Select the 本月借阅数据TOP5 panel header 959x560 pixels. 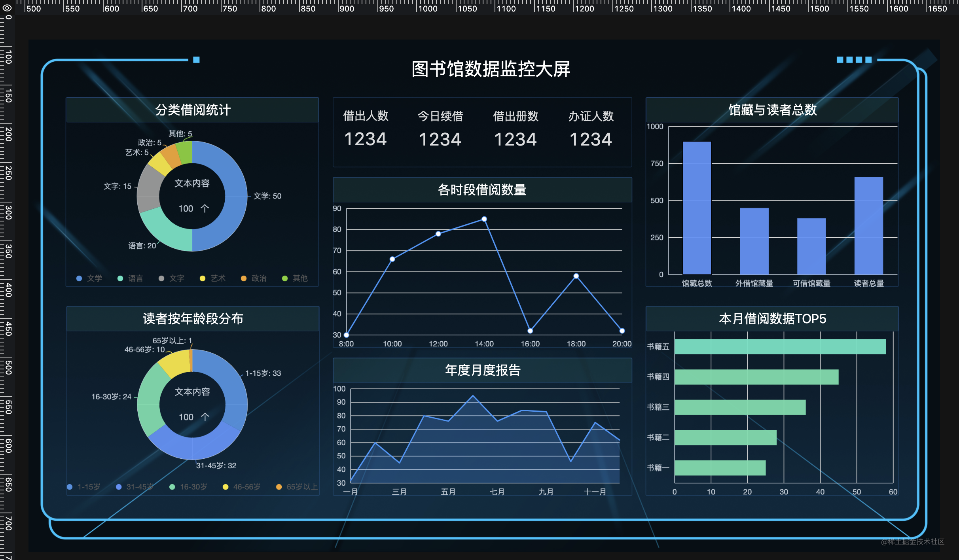pyautogui.click(x=772, y=319)
